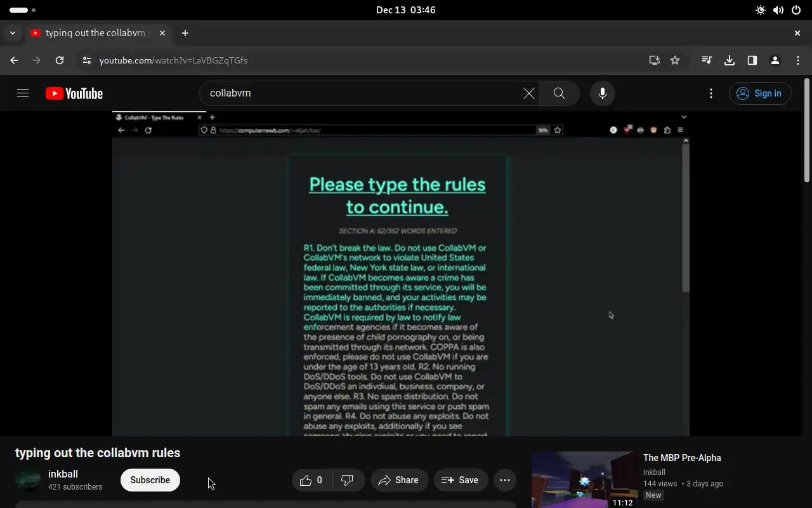Viewport: 812px width, 508px height.
Task: Share the video
Action: tap(400, 480)
